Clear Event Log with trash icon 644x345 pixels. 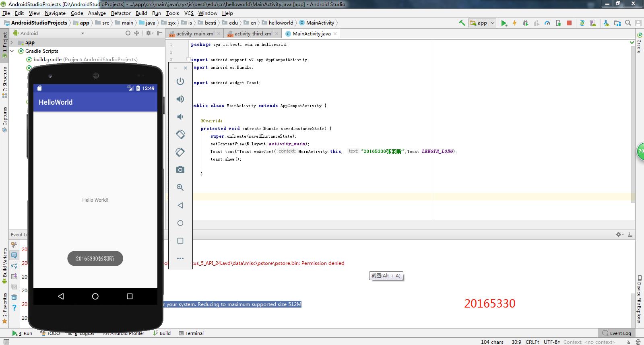14,297
